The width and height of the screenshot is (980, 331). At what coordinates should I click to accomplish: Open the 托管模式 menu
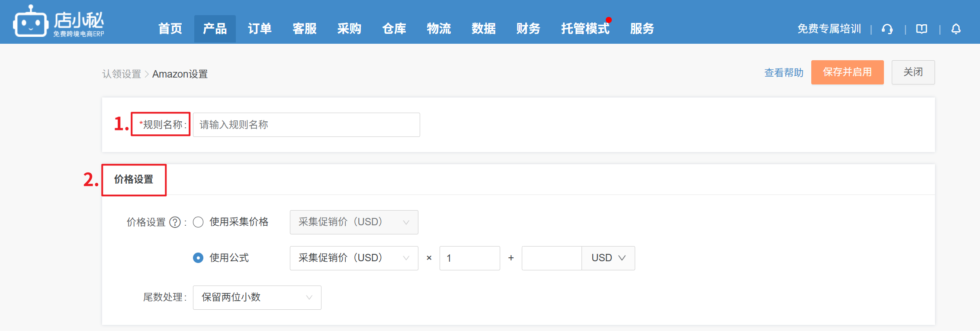(x=585, y=29)
